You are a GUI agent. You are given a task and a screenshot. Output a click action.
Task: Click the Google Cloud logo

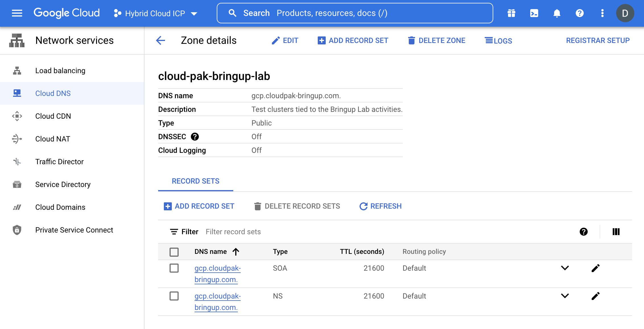pos(67,13)
